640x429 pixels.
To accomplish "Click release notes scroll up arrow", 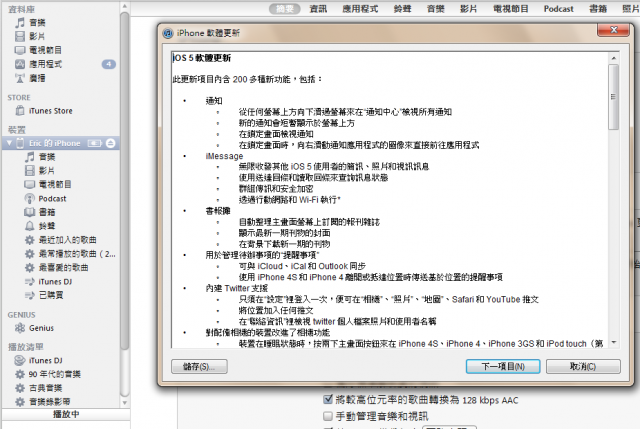I will (613, 58).
